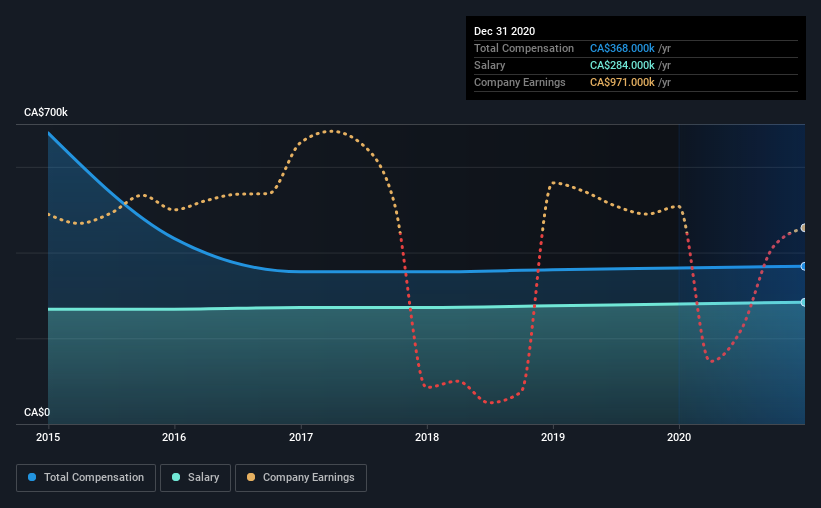Click the Salary line end marker dot
Viewport: 821px width, 508px height.
pyautogui.click(x=803, y=302)
